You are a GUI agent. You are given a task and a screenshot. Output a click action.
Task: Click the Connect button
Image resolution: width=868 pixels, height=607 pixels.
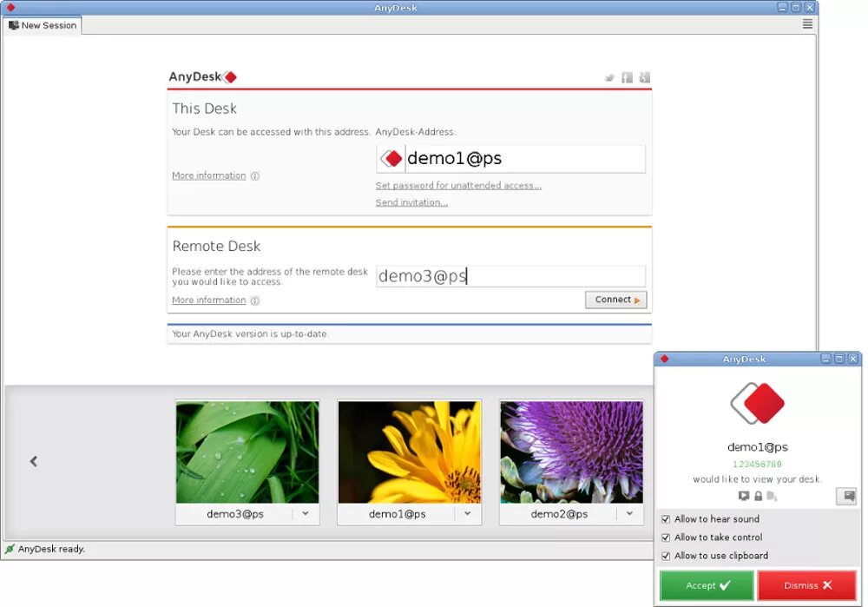pos(615,300)
